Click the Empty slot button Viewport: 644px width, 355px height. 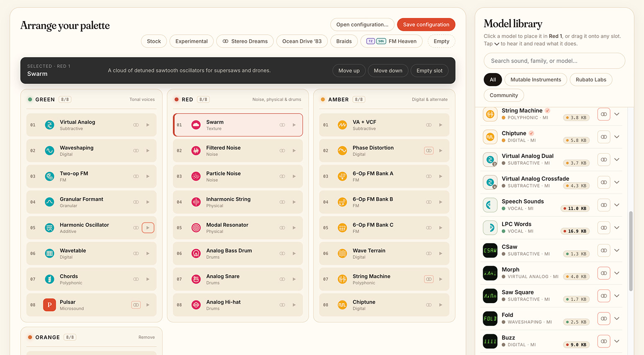429,71
